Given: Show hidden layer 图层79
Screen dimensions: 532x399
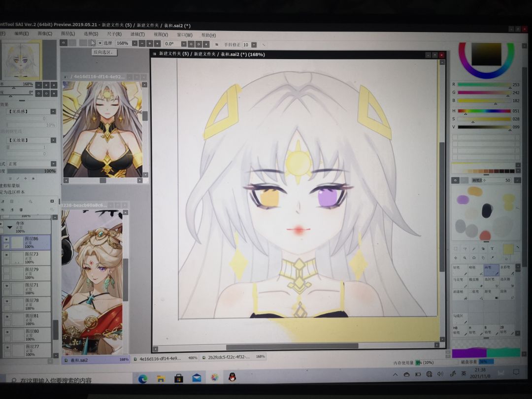Looking at the screenshot, I should coord(6,270).
